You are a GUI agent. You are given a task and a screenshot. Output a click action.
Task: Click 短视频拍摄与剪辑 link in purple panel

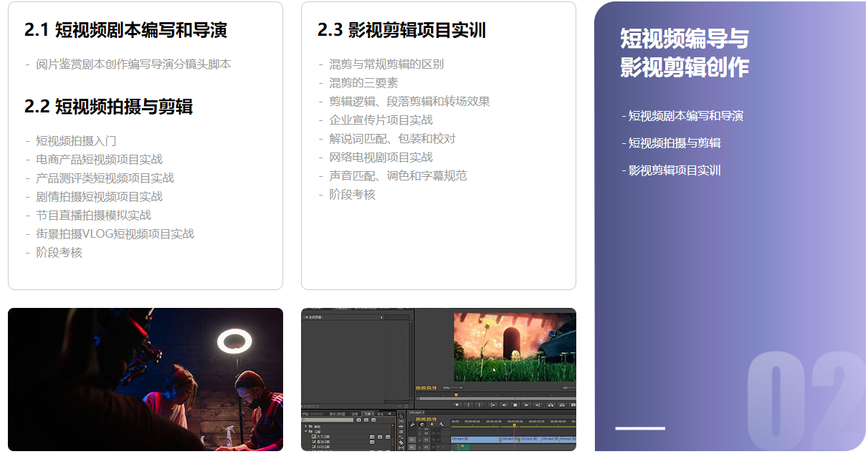[x=674, y=143]
